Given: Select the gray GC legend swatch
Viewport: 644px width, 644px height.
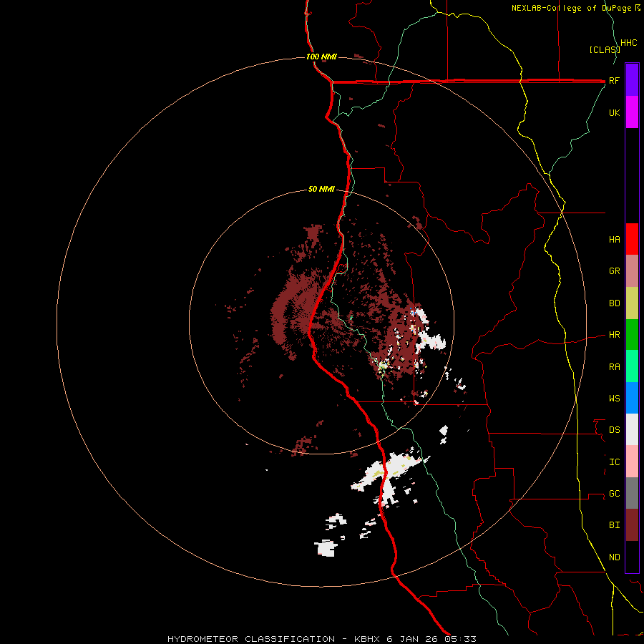Looking at the screenshot, I should point(632,493).
